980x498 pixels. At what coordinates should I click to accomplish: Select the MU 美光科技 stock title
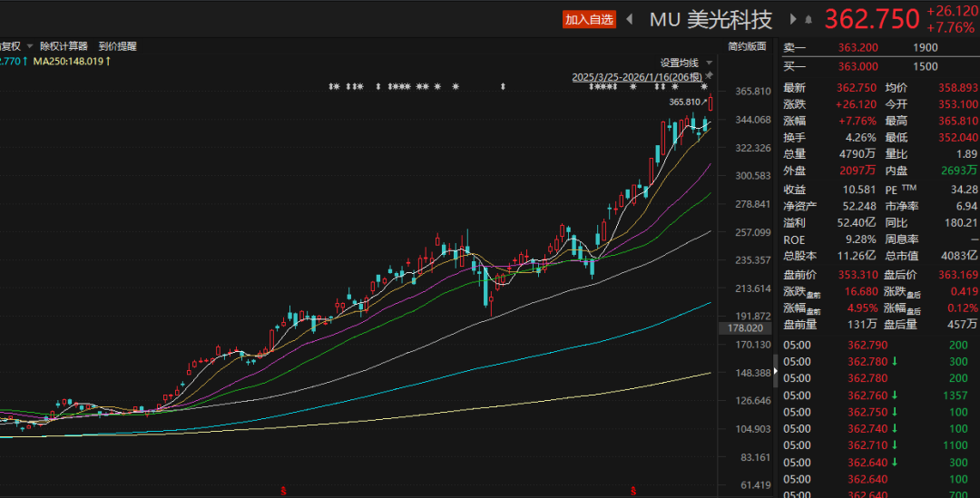[x=710, y=19]
